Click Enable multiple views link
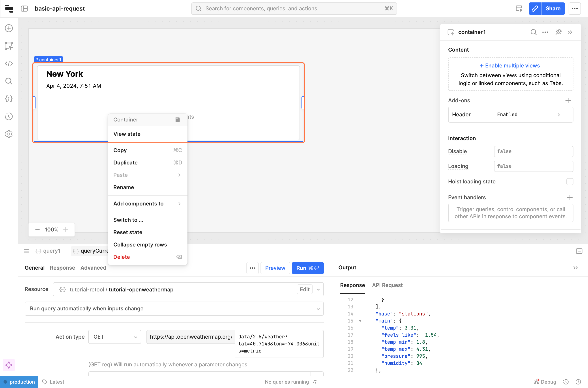This screenshot has width=588, height=388. (x=509, y=65)
